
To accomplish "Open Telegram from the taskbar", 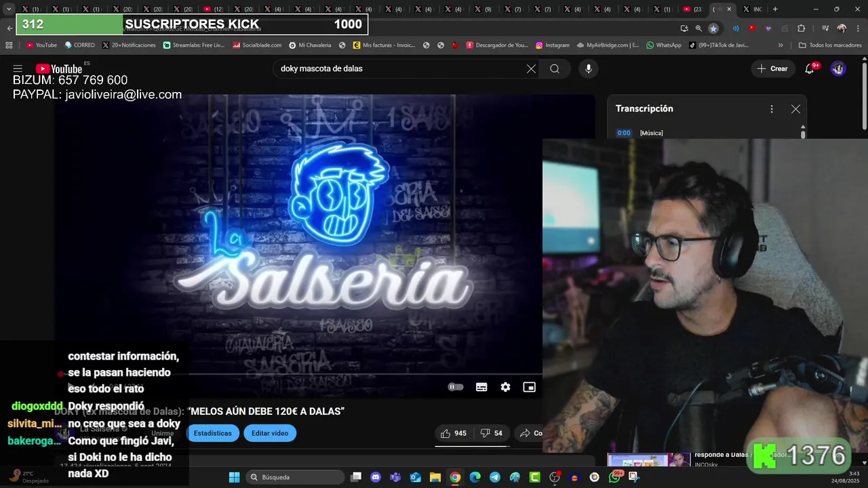I will click(494, 477).
